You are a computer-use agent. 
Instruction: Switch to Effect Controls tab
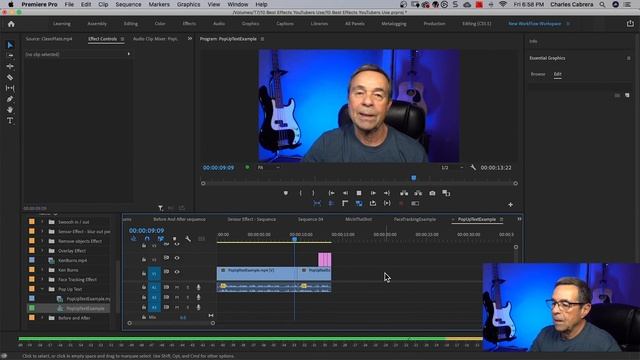coord(102,39)
